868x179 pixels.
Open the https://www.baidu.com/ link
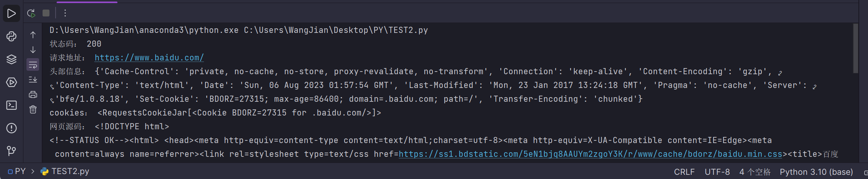tap(149, 58)
